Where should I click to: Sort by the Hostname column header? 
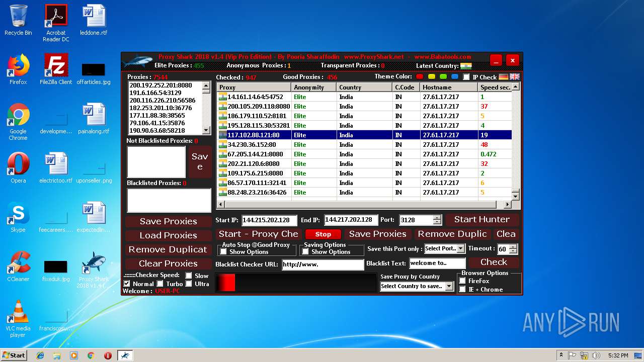[x=449, y=87]
